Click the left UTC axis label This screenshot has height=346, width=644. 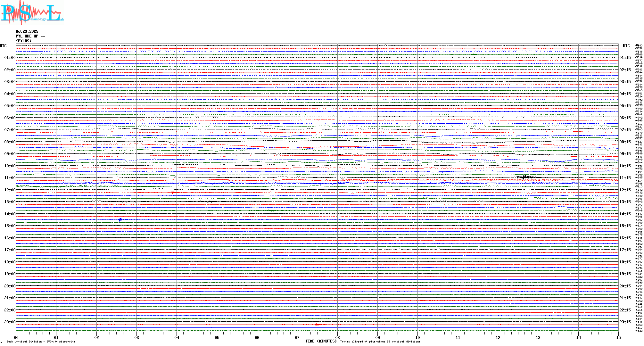[x=3, y=46]
